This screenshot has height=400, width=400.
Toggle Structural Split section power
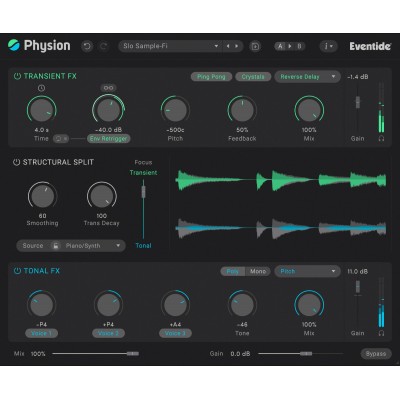[x=16, y=162]
